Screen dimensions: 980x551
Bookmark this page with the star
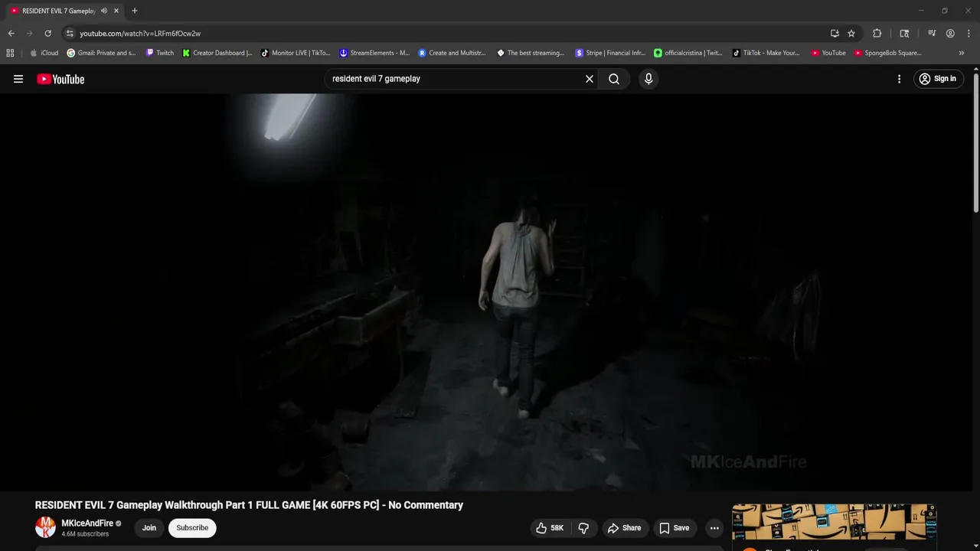pos(851,34)
